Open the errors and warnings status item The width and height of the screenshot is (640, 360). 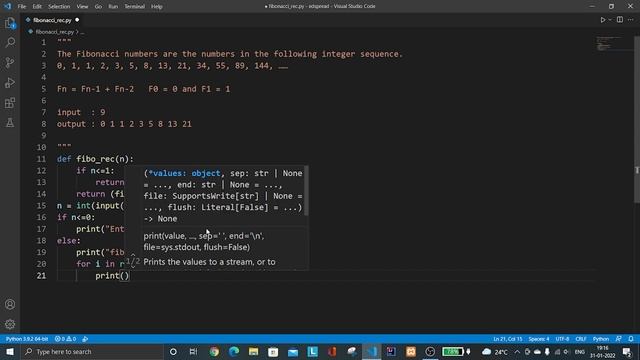click(65, 339)
